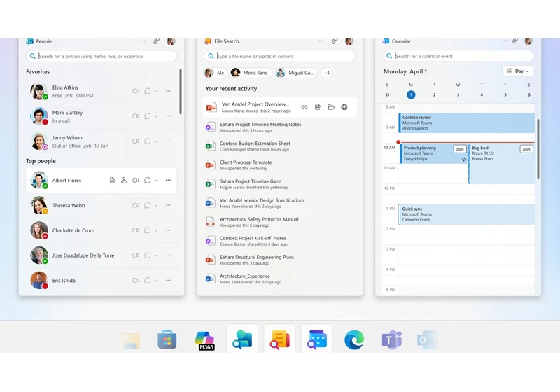The height and width of the screenshot is (392, 560).
Task: Launch Microsoft Teams from taskbar
Action: point(391,339)
